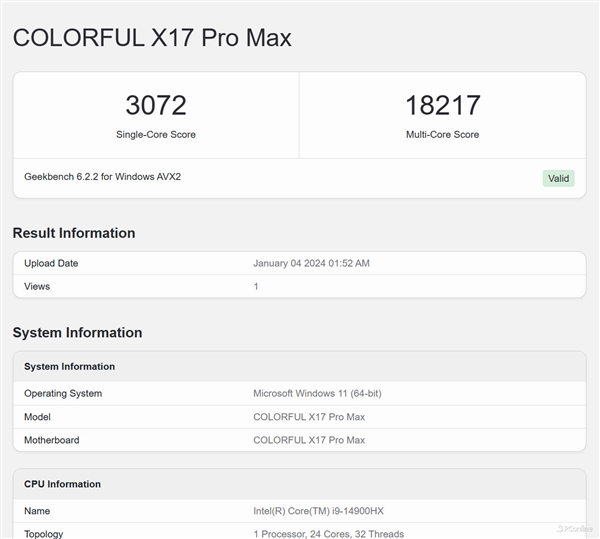Image resolution: width=600 pixels, height=539 pixels.
Task: Select the Motherboard value COLORFUL X17 Pro Max
Action: [309, 440]
